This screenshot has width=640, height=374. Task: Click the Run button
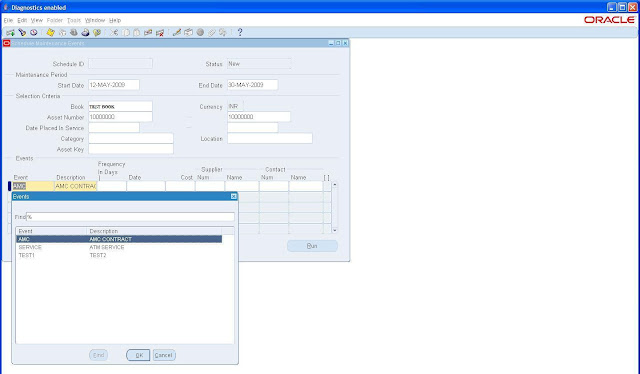click(x=312, y=246)
